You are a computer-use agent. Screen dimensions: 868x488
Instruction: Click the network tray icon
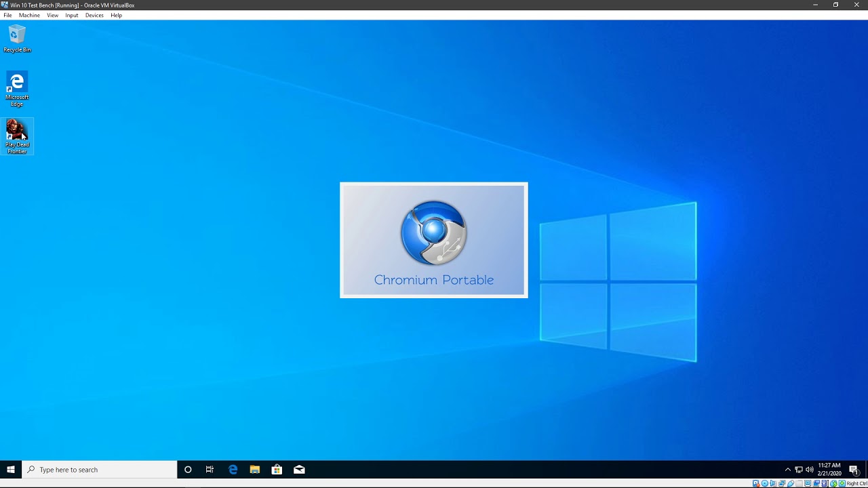click(799, 470)
